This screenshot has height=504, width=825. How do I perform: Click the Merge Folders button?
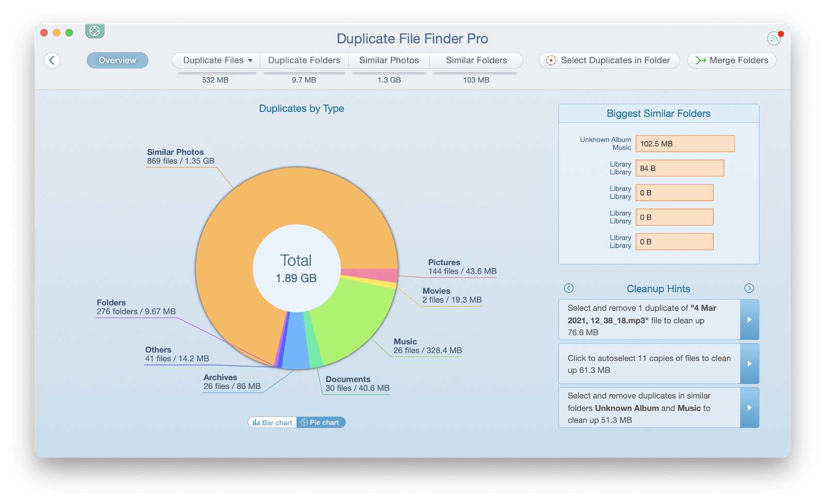[x=732, y=60]
